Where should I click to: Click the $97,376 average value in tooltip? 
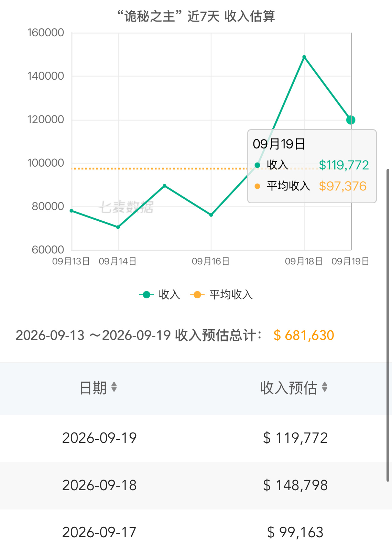[x=343, y=186]
